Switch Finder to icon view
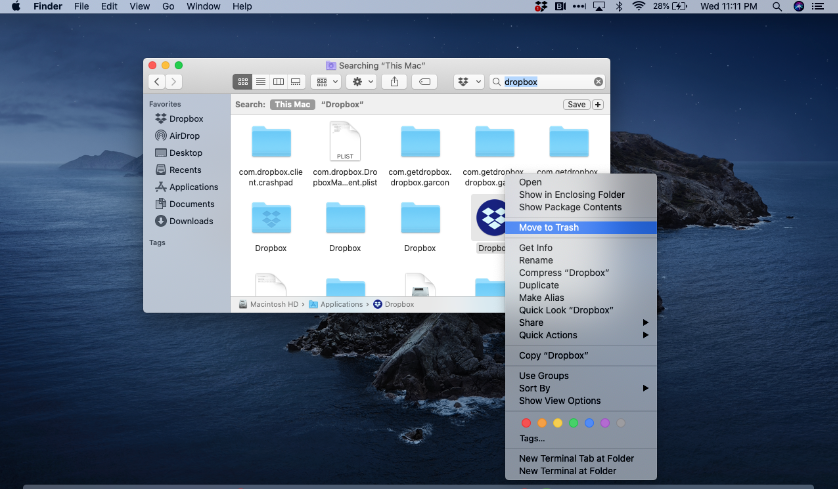 click(243, 82)
